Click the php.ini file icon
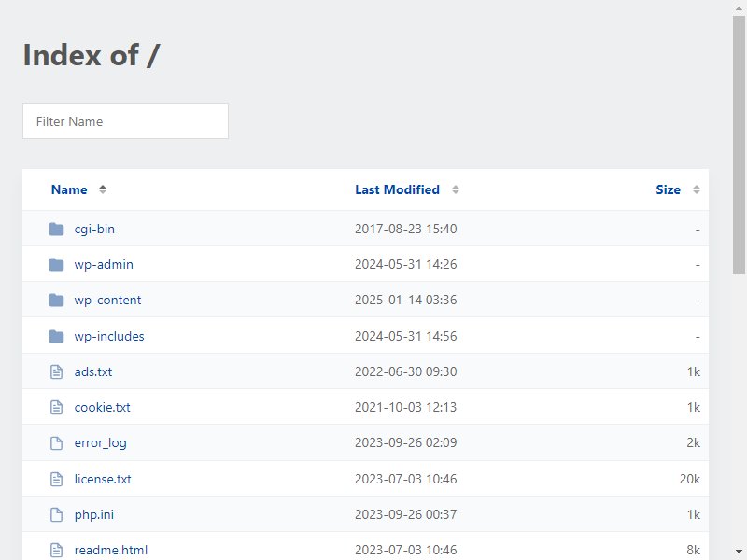The width and height of the screenshot is (747, 560). coord(56,514)
